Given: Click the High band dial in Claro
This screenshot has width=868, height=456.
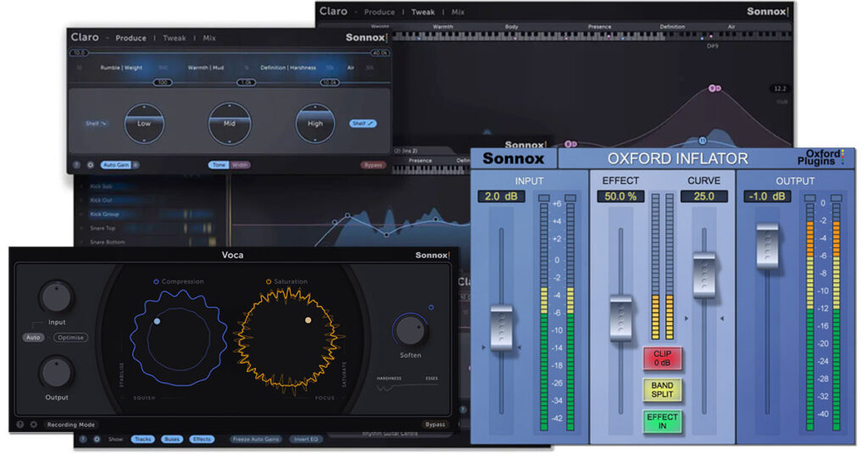Looking at the screenshot, I should pos(315,124).
